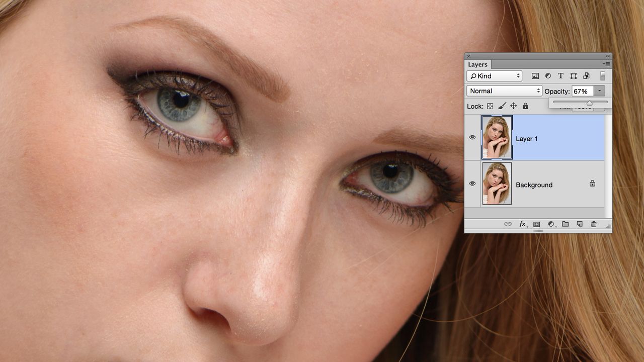This screenshot has width=644, height=362.
Task: Filter layers by pixel layers icon
Action: point(535,76)
